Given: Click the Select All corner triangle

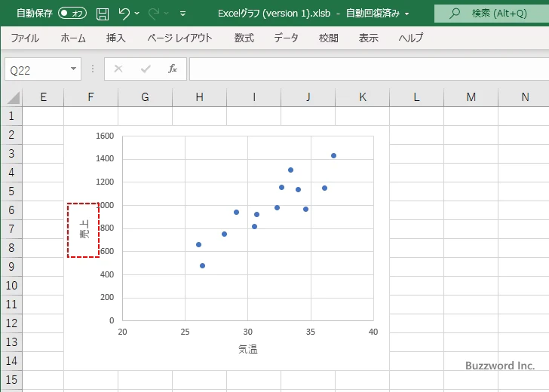Looking at the screenshot, I should pos(14,97).
